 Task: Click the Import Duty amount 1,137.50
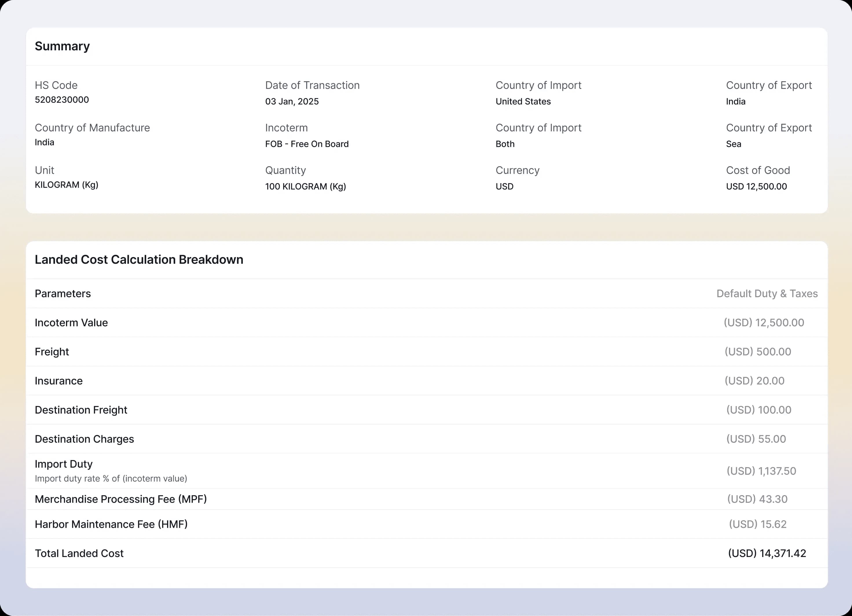click(761, 471)
